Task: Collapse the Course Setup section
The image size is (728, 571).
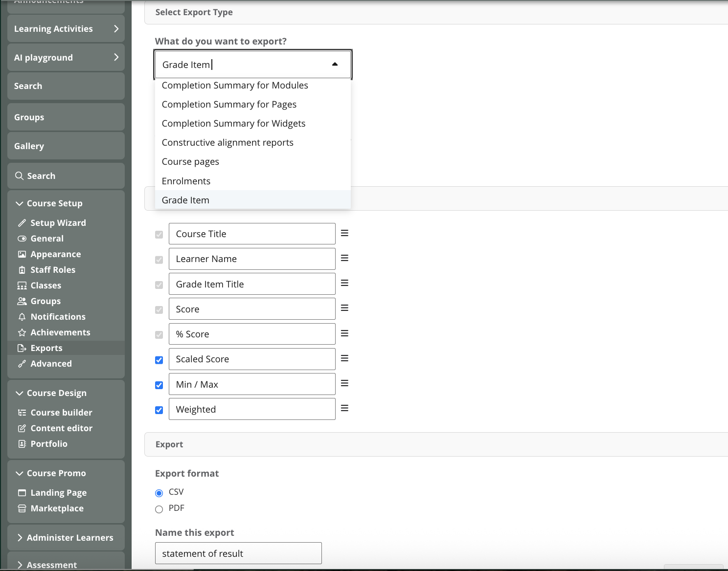Action: tap(20, 203)
